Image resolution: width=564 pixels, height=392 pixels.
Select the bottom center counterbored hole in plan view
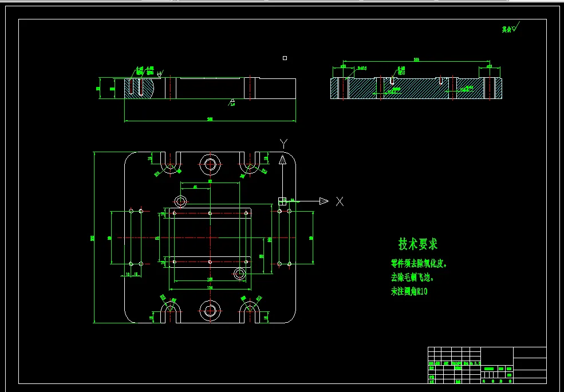click(210, 310)
